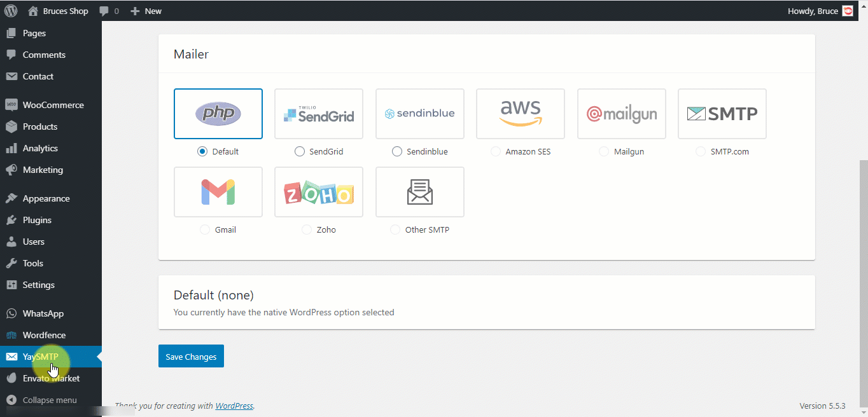Choose the Mailgun radio button
Viewport: 868px width, 417px height.
[604, 151]
